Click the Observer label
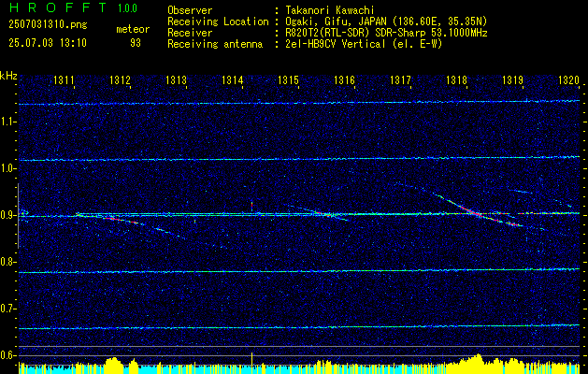The image size is (588, 374). pos(190,10)
